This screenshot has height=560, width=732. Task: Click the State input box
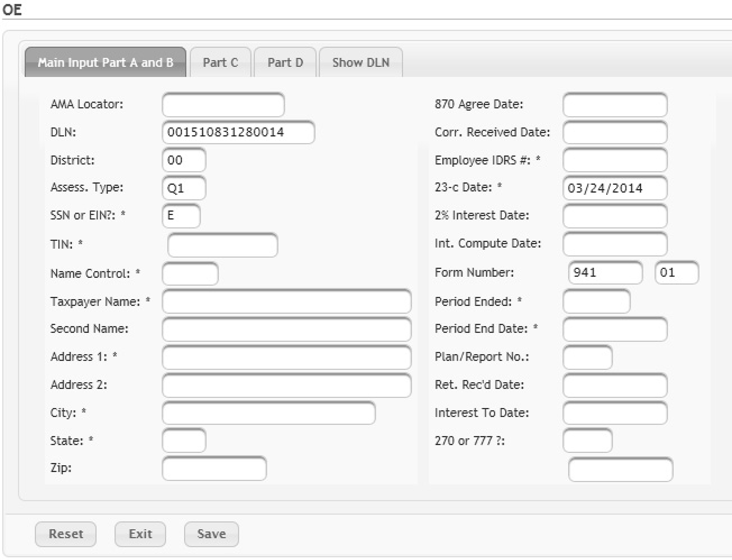tap(184, 441)
